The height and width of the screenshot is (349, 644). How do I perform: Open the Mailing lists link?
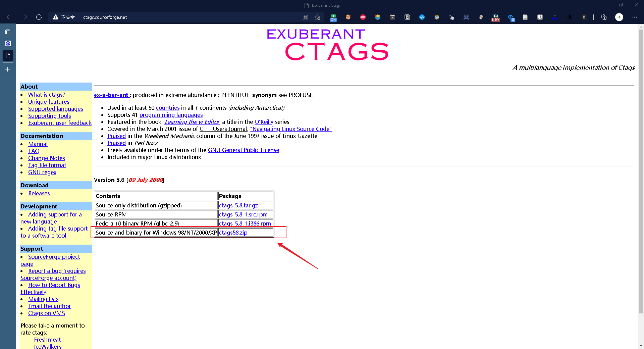pos(43,299)
